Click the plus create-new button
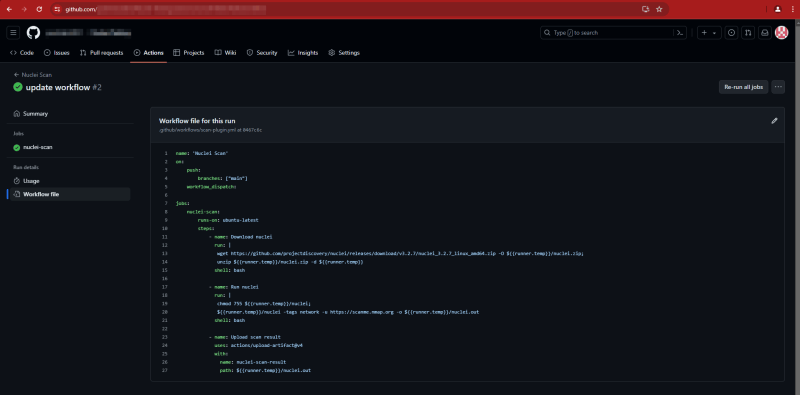 point(704,33)
